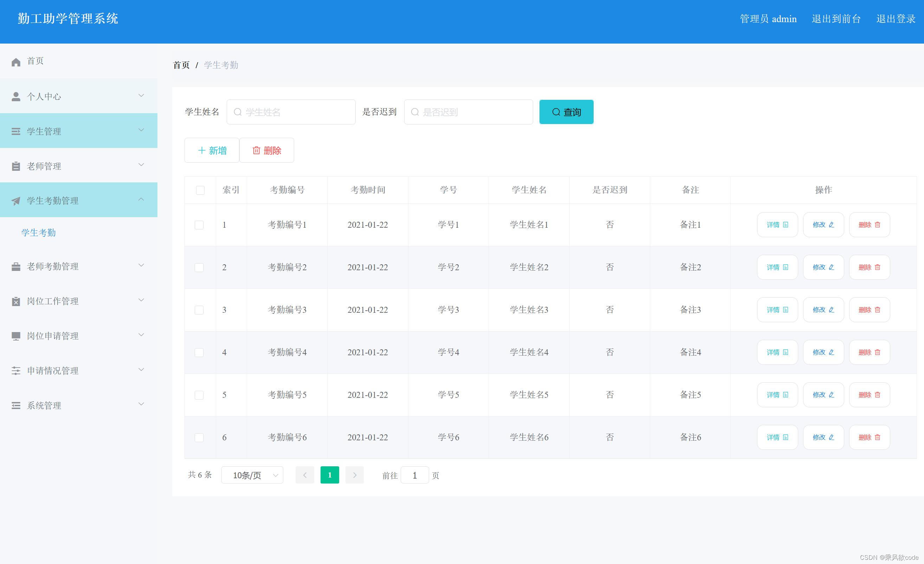
Task: Check the checkbox for 考勤编号4
Action: coord(199,352)
